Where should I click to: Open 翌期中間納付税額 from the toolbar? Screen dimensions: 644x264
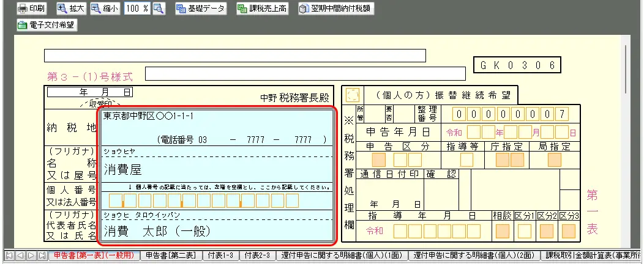[x=335, y=9]
